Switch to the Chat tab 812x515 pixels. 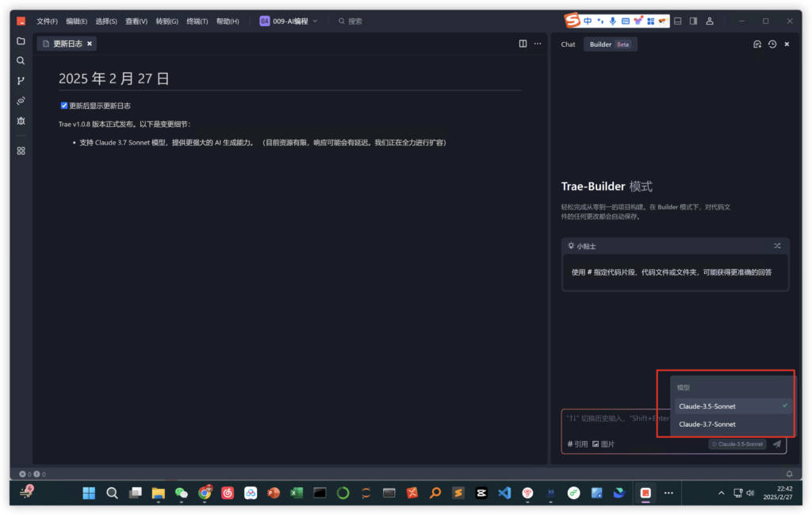pyautogui.click(x=568, y=44)
